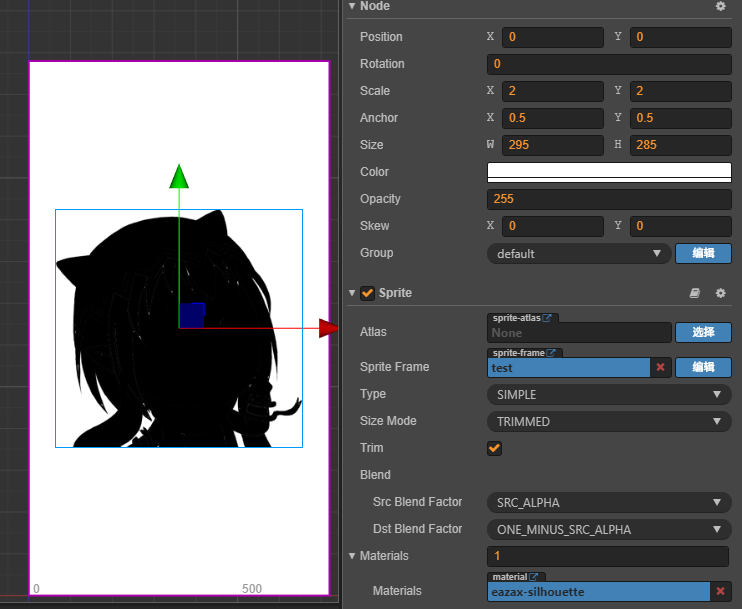Image resolution: width=742 pixels, height=609 pixels.
Task: Click the Skew Y input field
Action: tap(680, 226)
